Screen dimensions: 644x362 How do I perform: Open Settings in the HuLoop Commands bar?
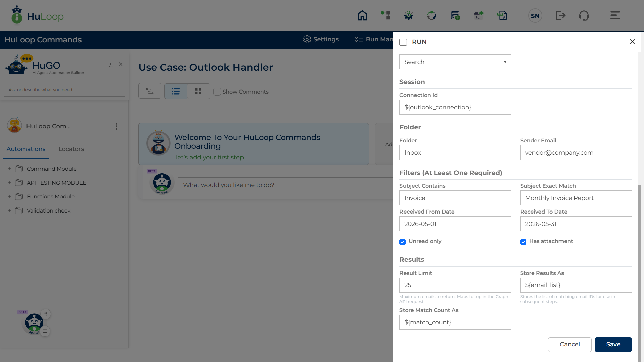pyautogui.click(x=321, y=39)
